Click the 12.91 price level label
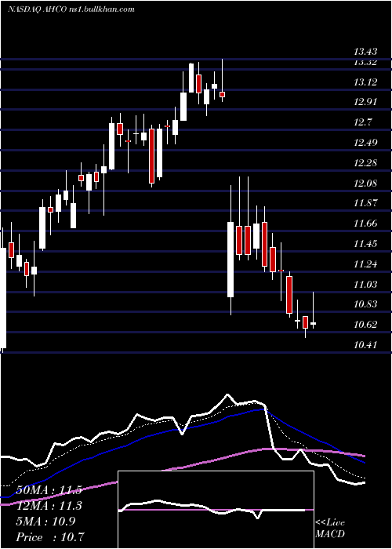 [x=365, y=102]
